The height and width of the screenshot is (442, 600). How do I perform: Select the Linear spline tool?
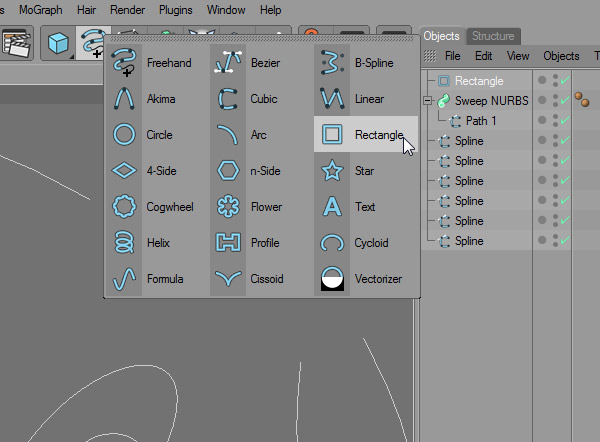click(x=365, y=99)
